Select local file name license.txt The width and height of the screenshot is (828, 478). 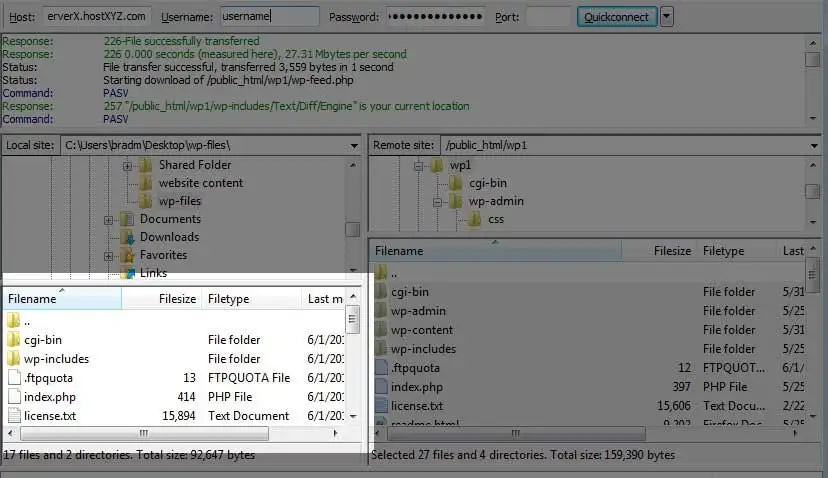coord(50,416)
